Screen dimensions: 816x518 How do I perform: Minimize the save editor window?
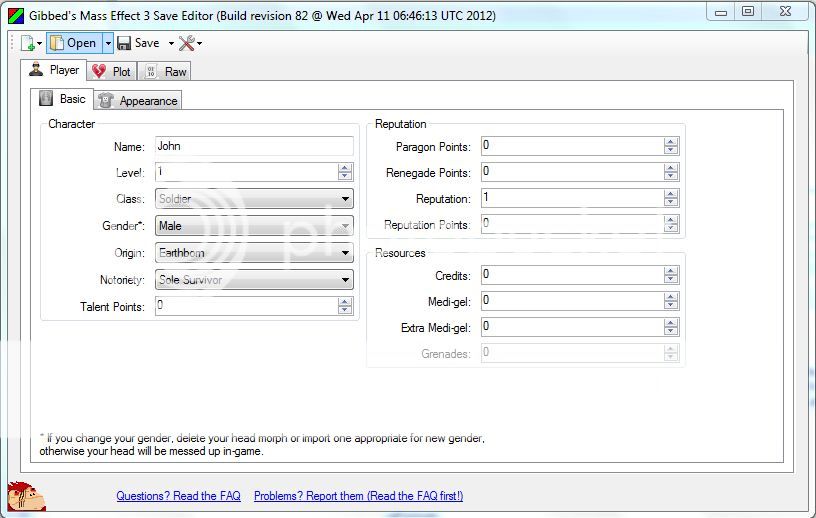(x=721, y=11)
